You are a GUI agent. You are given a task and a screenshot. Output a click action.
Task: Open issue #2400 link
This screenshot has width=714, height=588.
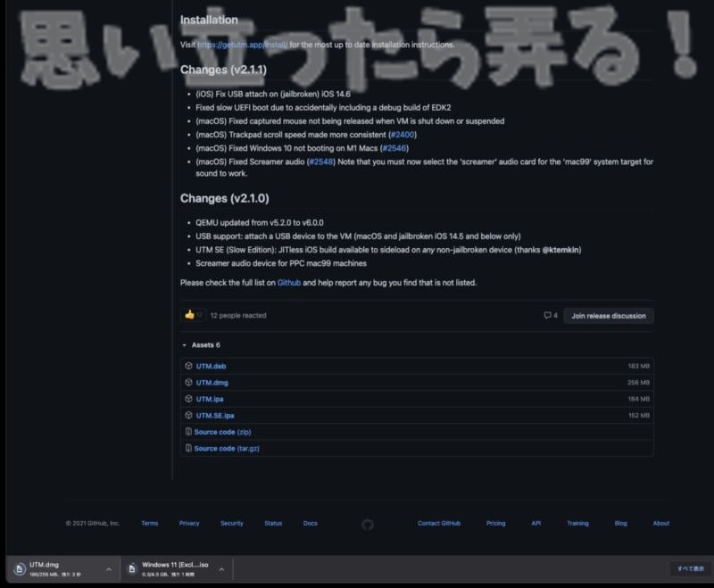(403, 135)
